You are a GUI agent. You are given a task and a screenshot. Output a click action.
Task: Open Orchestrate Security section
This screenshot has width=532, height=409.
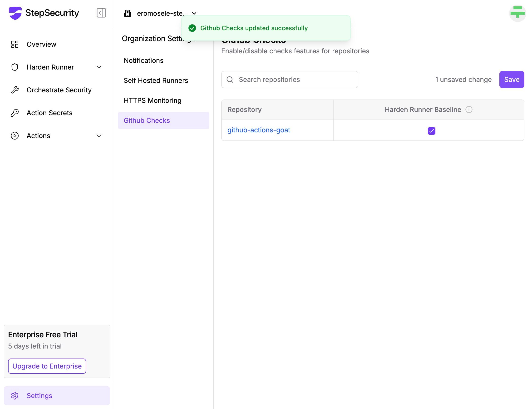coord(57,90)
